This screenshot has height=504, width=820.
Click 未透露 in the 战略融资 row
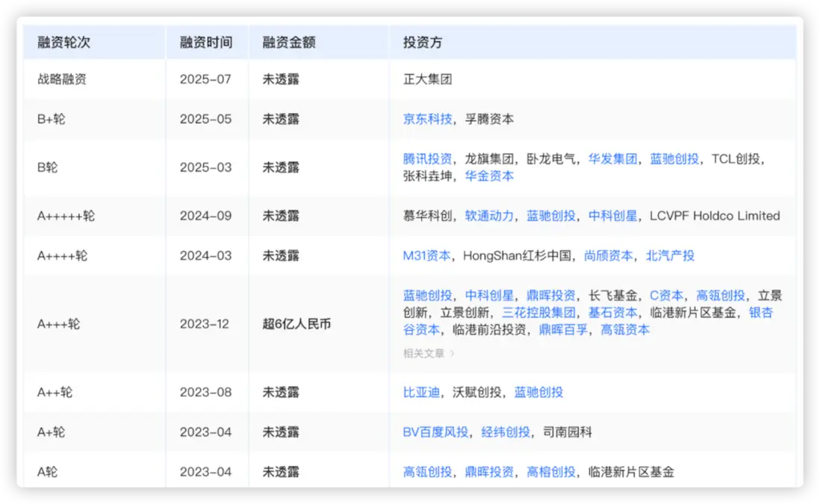click(x=281, y=79)
